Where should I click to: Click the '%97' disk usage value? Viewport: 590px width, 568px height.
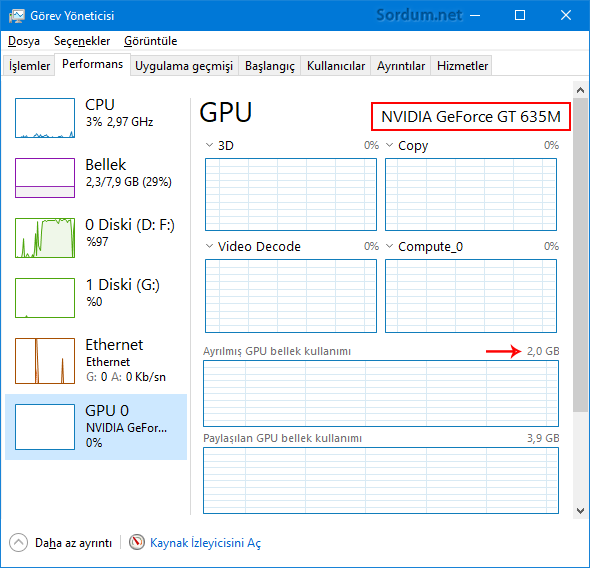click(x=97, y=241)
